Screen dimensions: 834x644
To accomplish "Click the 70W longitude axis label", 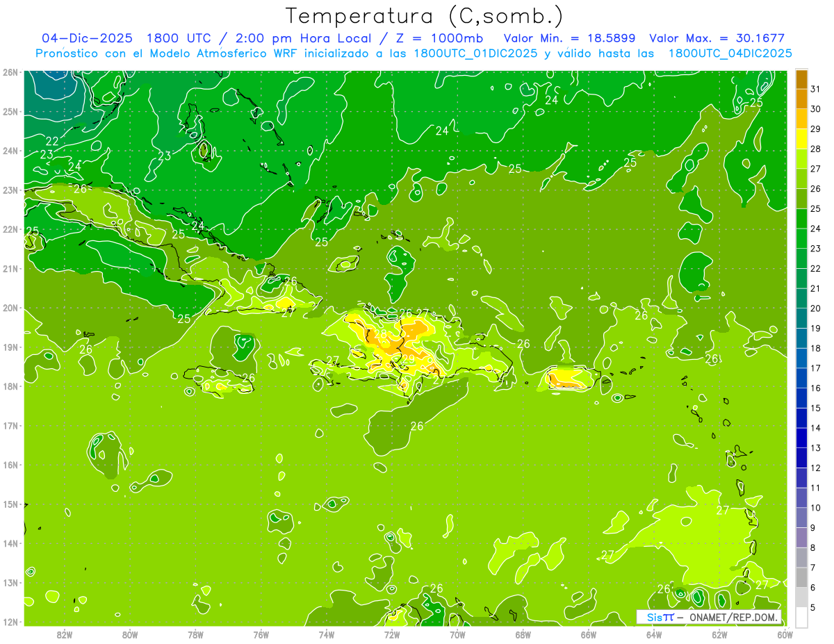I will coord(457,634).
